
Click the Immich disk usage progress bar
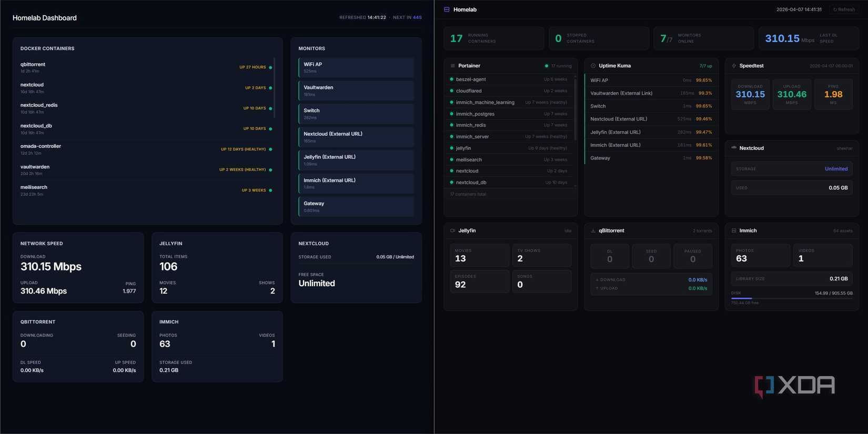pos(792,298)
